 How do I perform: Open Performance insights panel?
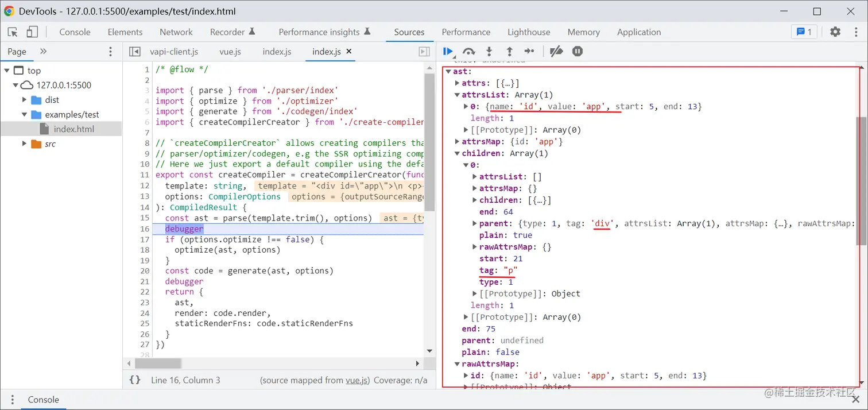pyautogui.click(x=325, y=32)
